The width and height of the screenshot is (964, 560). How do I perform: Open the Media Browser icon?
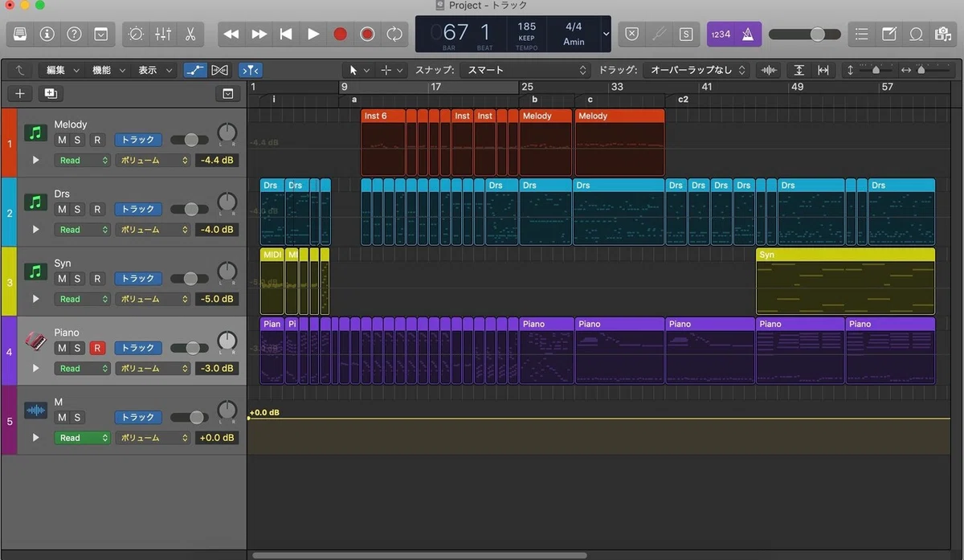[943, 34]
